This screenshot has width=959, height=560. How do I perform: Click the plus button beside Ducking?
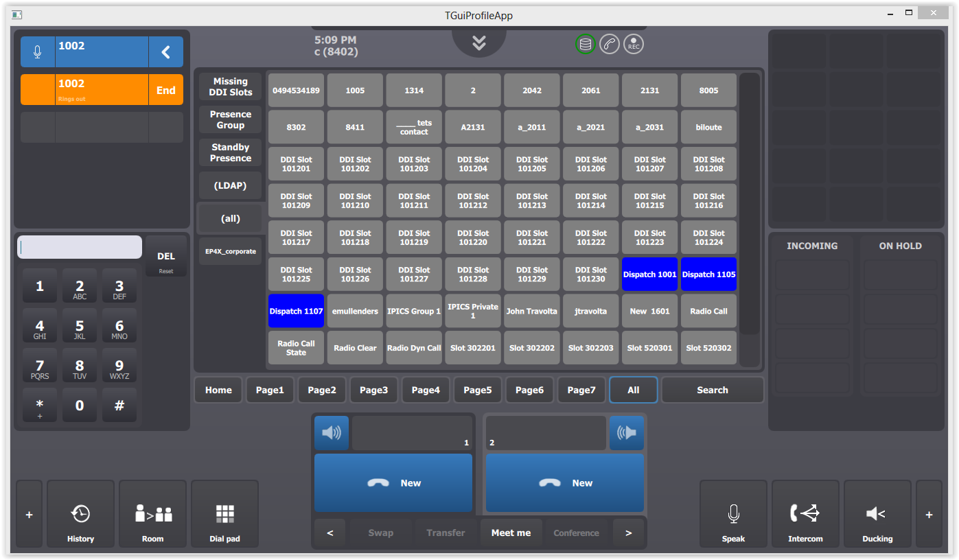point(929,514)
